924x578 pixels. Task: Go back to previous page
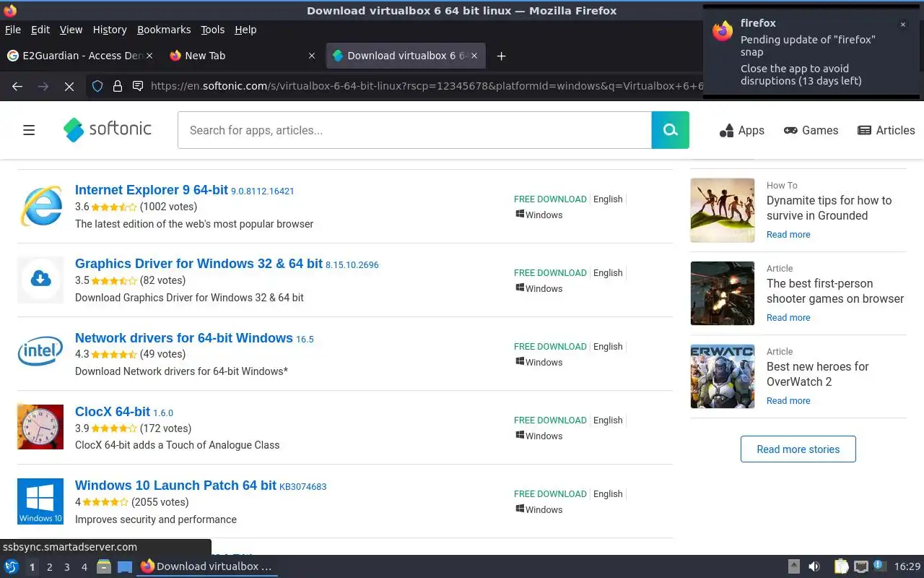click(17, 86)
